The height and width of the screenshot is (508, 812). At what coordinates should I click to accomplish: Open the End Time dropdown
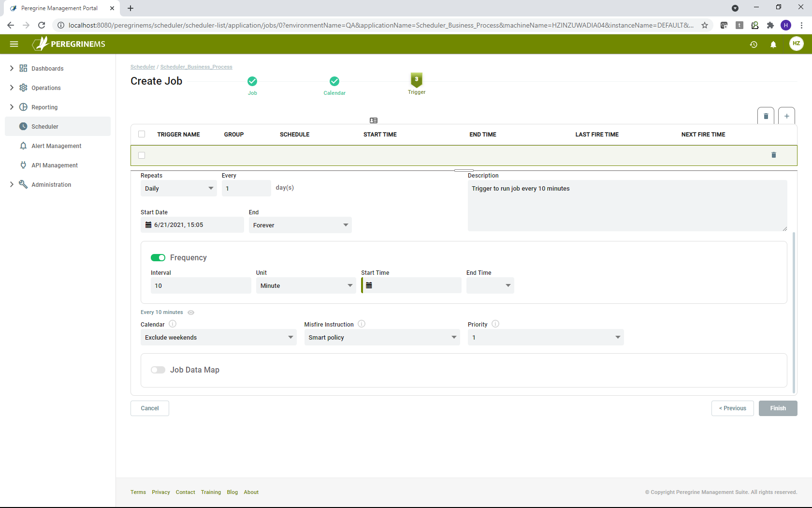[490, 285]
